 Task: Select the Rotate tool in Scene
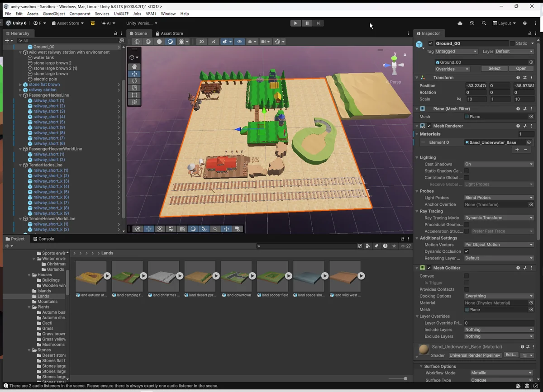(134, 81)
